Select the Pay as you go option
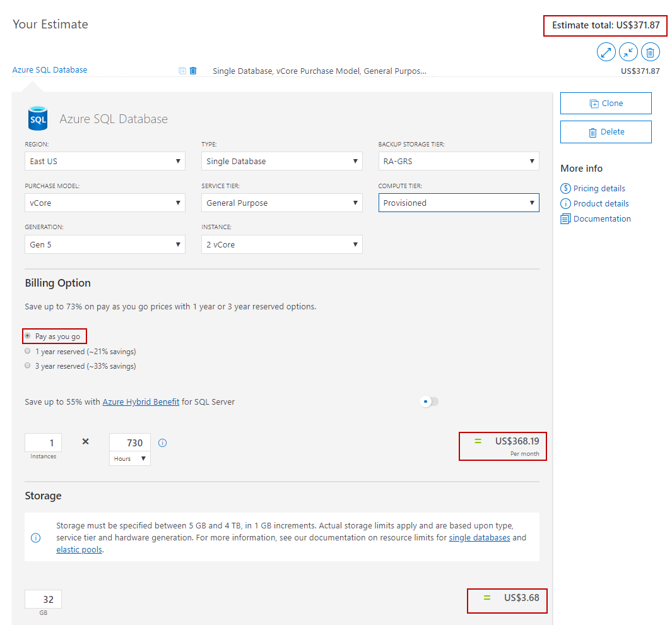The width and height of the screenshot is (672, 625). click(28, 336)
